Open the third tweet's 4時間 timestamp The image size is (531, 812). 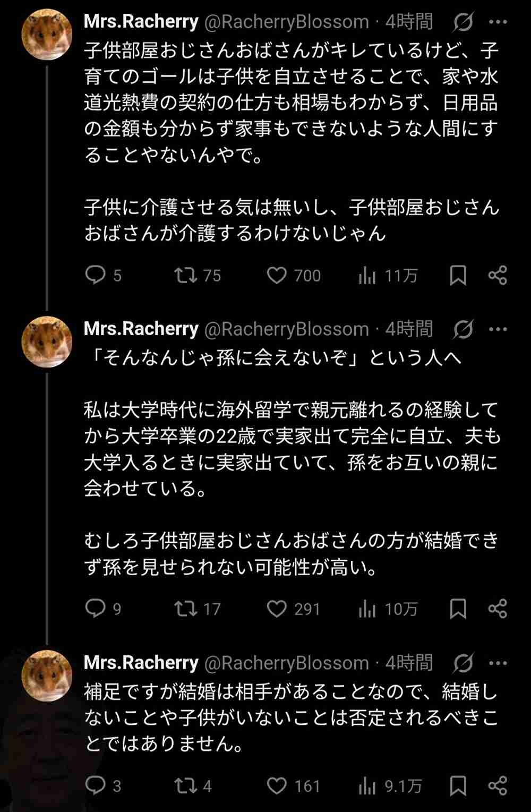click(x=409, y=663)
